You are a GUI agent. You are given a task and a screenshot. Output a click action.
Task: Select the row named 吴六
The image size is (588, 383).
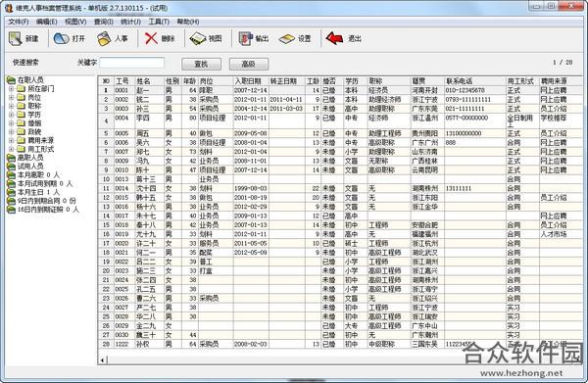[340, 143]
